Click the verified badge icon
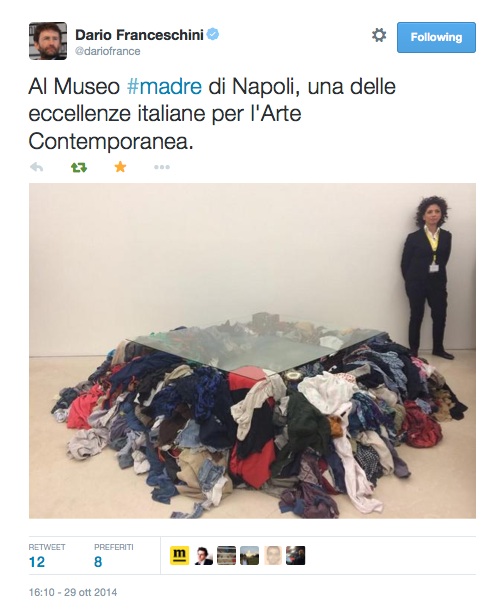This screenshot has width=504, height=612. (213, 34)
